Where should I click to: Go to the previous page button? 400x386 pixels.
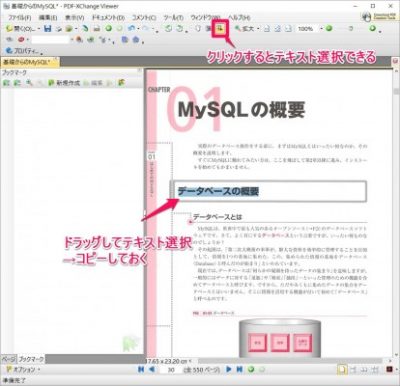(x=152, y=369)
